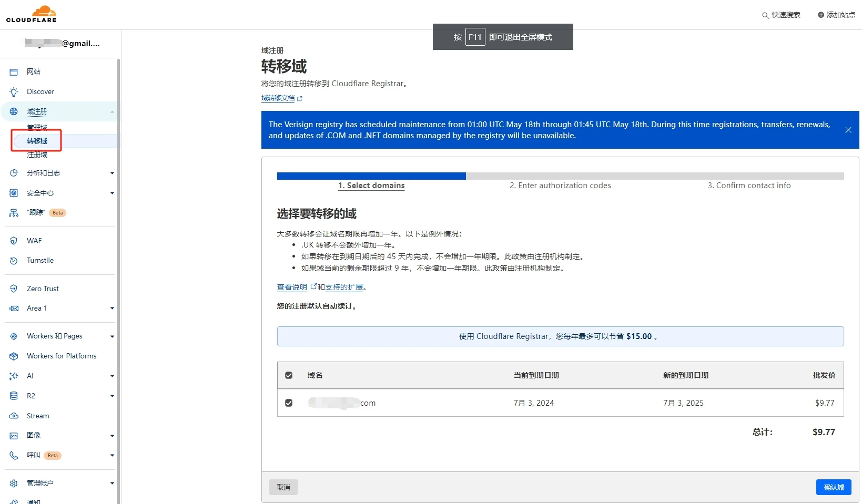Select 转移域 in sidebar
Viewport: 862px width, 504px height.
click(x=37, y=141)
